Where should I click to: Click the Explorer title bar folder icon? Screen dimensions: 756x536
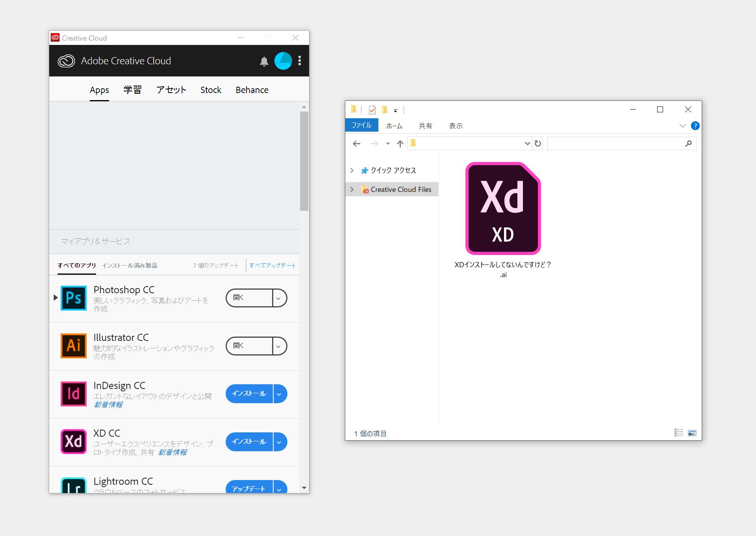point(354,109)
